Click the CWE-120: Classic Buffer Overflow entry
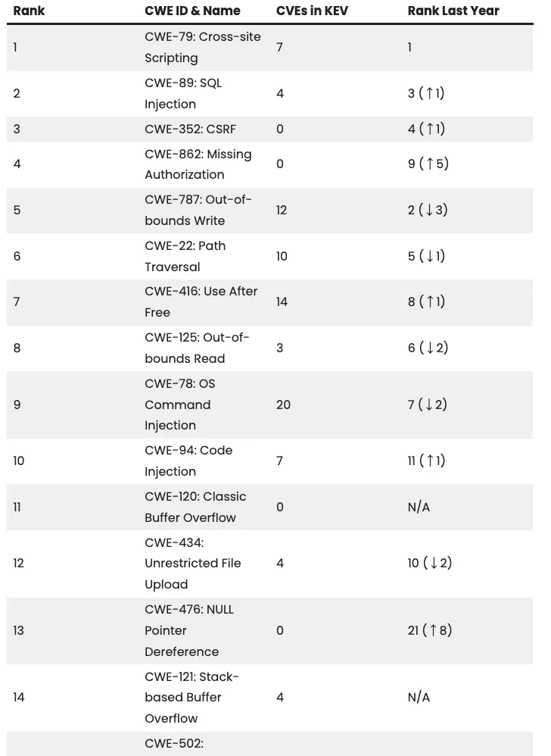The width and height of the screenshot is (551, 756). pos(195,507)
